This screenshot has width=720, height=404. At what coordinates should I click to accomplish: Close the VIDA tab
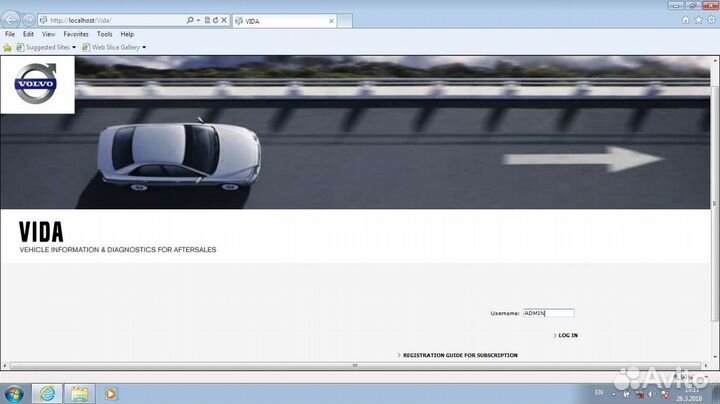point(332,21)
